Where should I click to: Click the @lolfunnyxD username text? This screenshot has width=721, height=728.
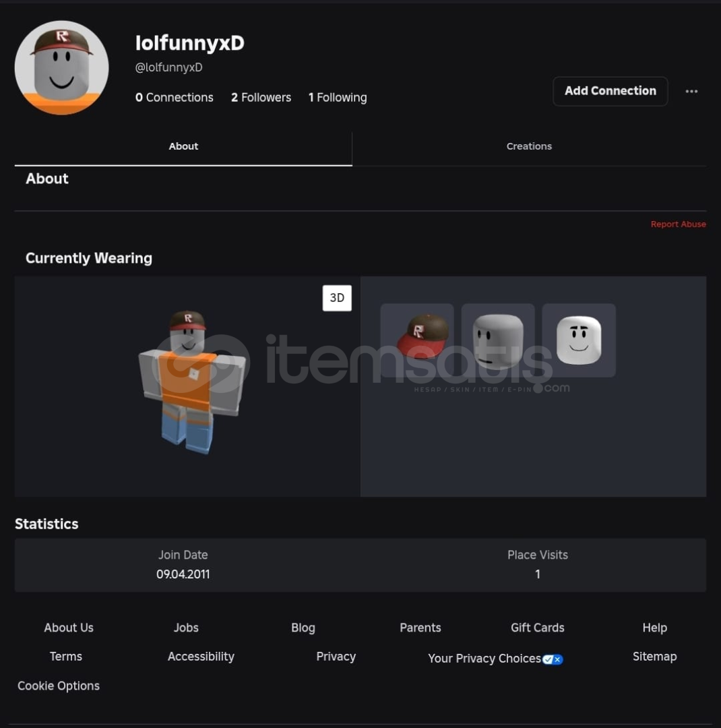pyautogui.click(x=168, y=67)
